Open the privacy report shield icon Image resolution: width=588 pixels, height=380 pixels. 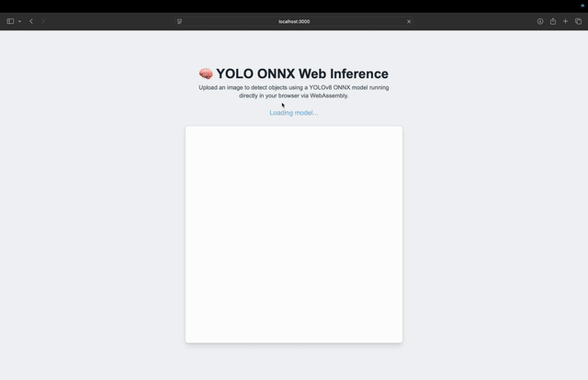coord(180,21)
